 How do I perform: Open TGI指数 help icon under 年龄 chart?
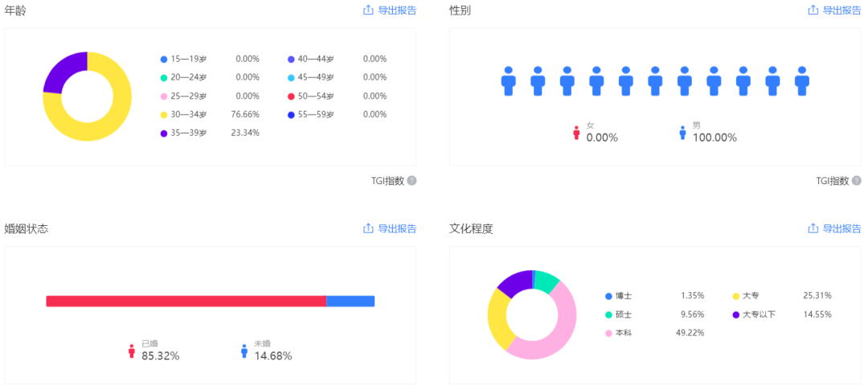pyautogui.click(x=411, y=181)
